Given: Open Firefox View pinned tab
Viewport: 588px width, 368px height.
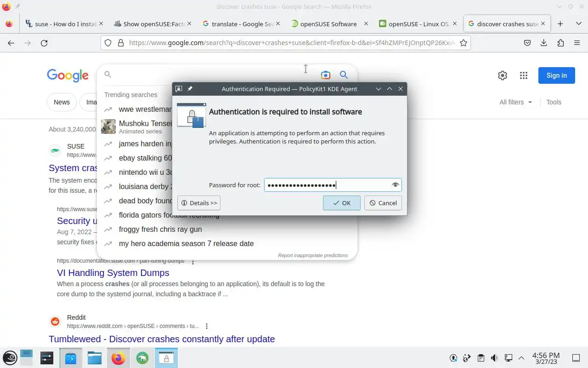Looking at the screenshot, I should tap(9, 24).
